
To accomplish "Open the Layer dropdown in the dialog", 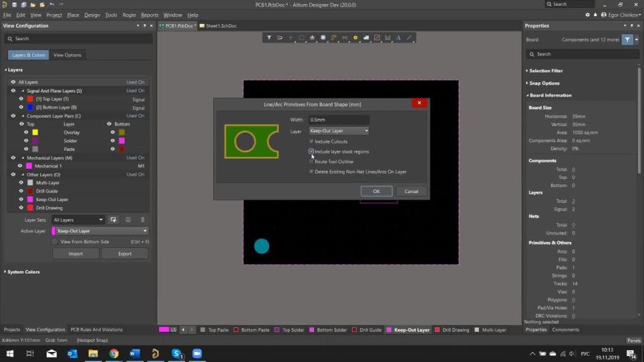I will (x=339, y=131).
